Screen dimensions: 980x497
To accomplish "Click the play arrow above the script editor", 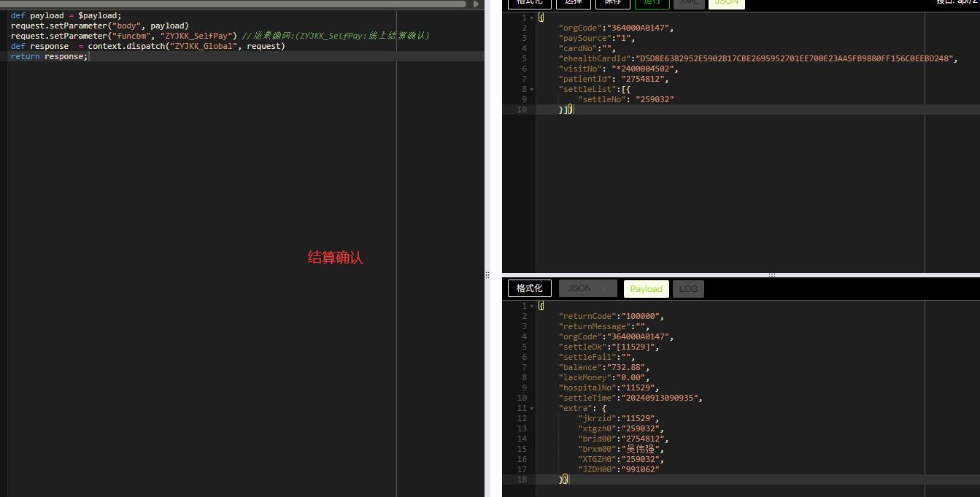I will [x=476, y=4].
